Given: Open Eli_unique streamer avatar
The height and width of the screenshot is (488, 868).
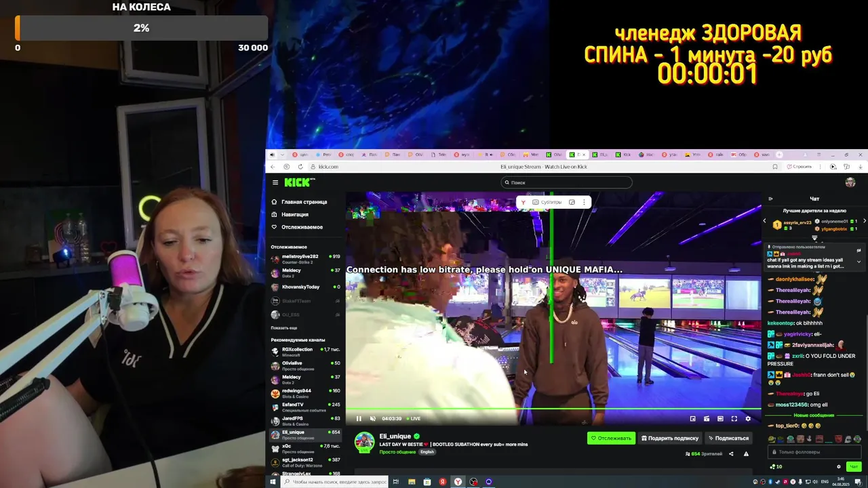Looking at the screenshot, I should [364, 442].
